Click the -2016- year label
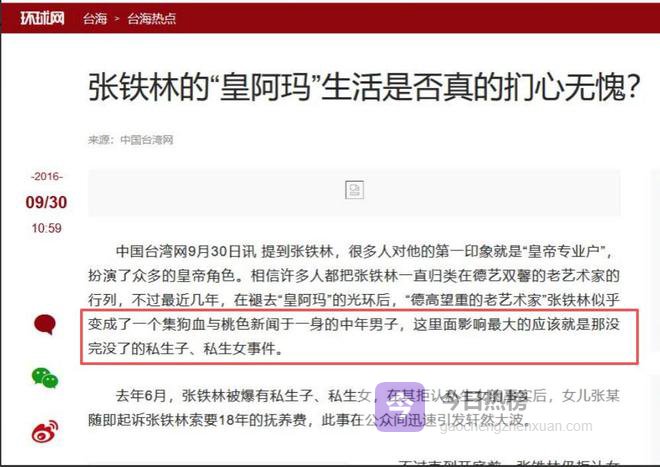This screenshot has height=467, width=660. coord(46,176)
